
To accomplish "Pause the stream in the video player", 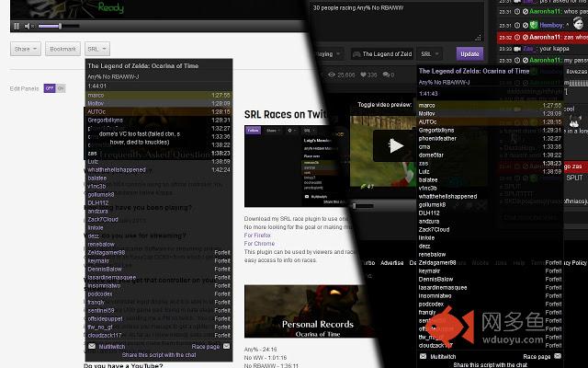I will (x=17, y=26).
